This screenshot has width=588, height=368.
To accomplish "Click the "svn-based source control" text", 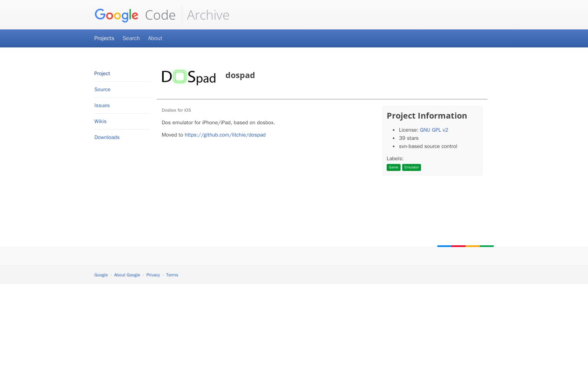I will pyautogui.click(x=428, y=146).
